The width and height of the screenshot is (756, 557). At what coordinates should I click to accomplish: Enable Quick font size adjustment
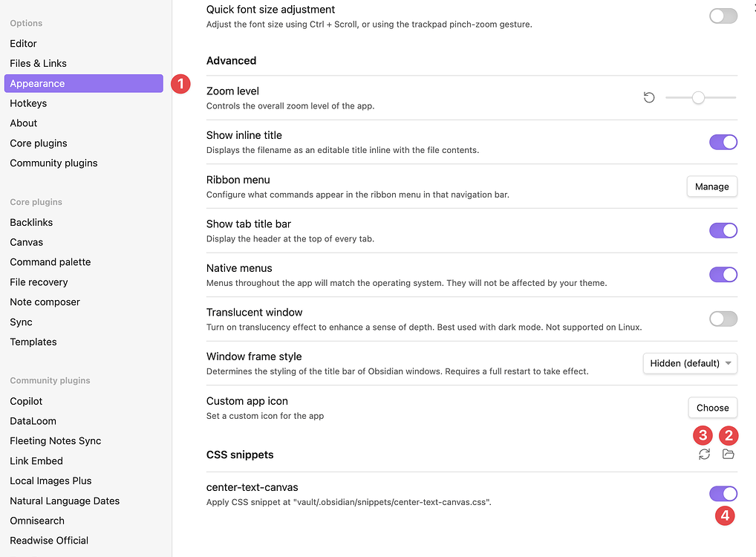pos(722,15)
